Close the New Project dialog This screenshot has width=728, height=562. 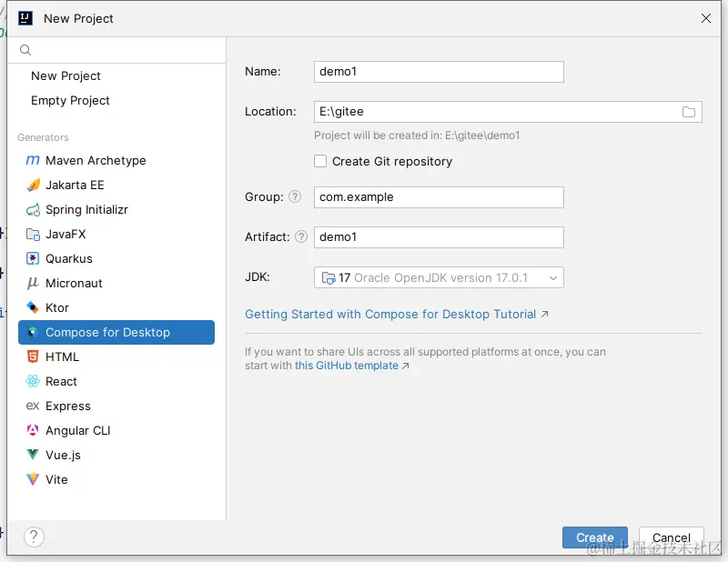[706, 18]
